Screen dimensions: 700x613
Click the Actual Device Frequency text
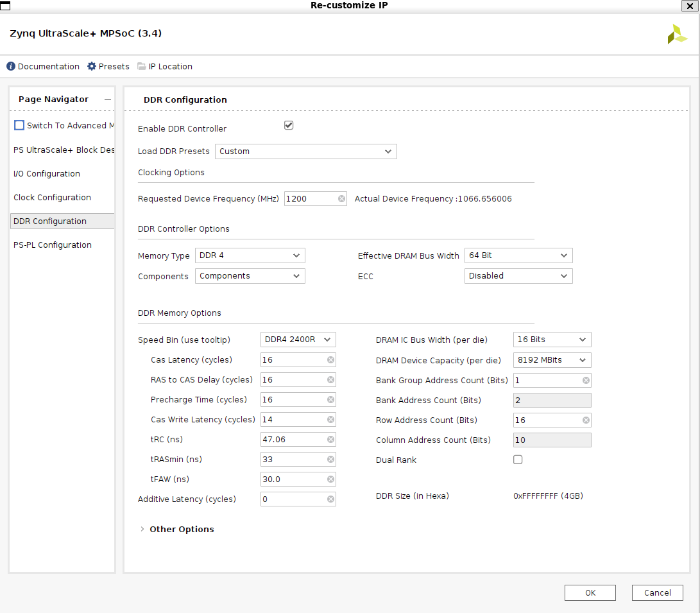click(x=433, y=199)
